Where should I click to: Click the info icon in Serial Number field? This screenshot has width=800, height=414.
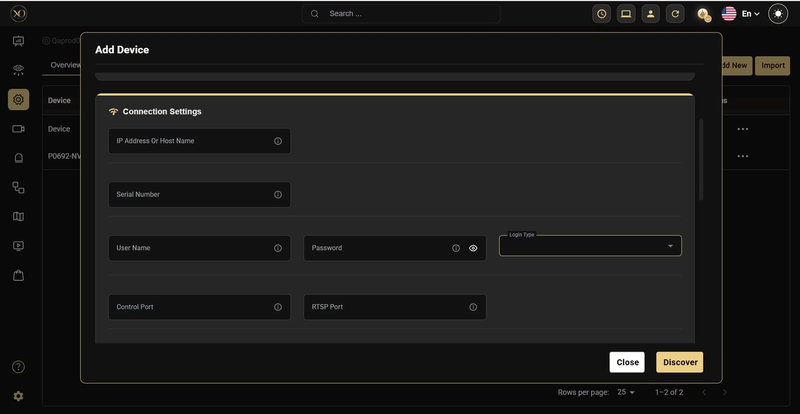pos(278,194)
